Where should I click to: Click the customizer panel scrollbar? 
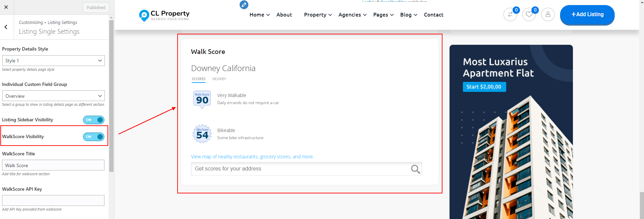coord(112,96)
